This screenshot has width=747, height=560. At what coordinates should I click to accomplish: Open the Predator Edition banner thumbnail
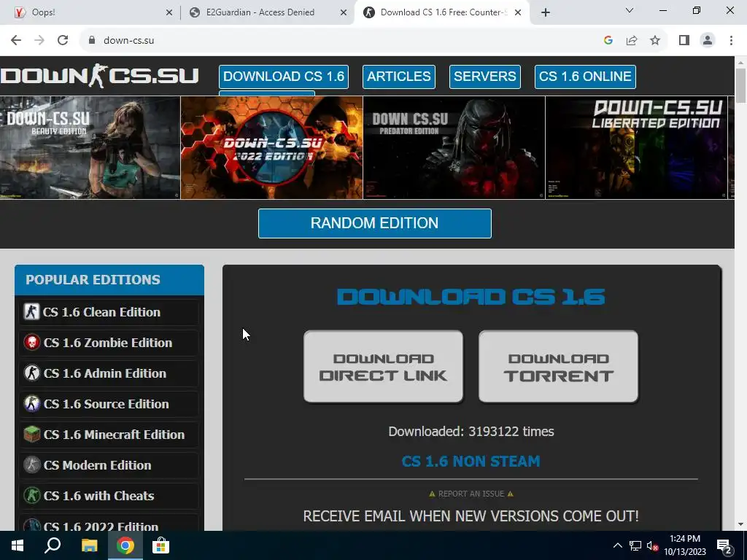(x=454, y=147)
